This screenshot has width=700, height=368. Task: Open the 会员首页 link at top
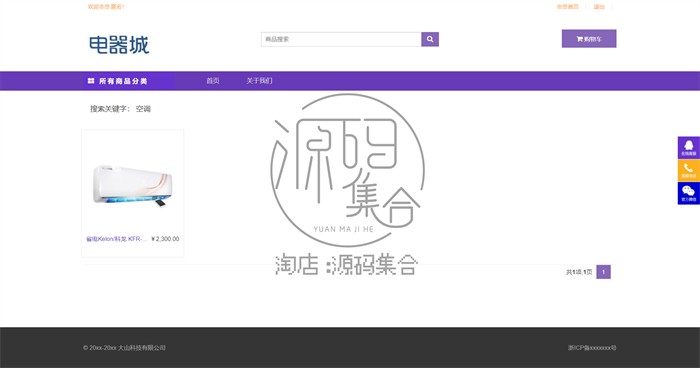[x=567, y=7]
